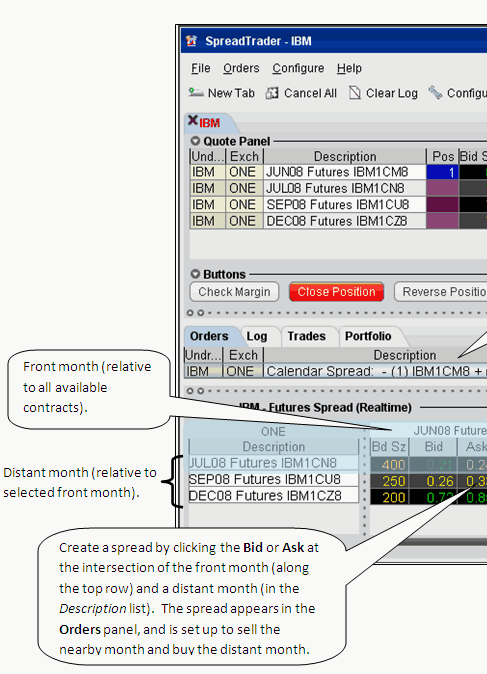
Task: Click the Check Margin button
Action: tap(234, 292)
